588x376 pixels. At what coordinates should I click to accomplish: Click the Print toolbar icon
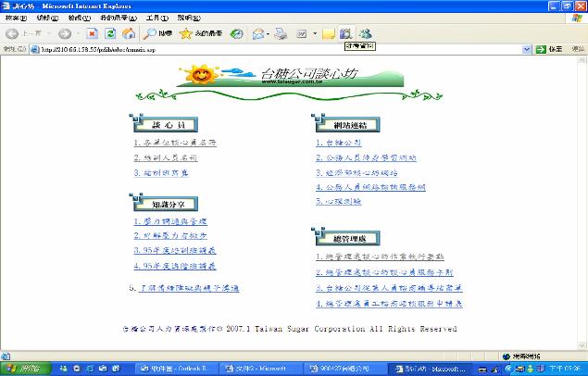[x=281, y=34]
